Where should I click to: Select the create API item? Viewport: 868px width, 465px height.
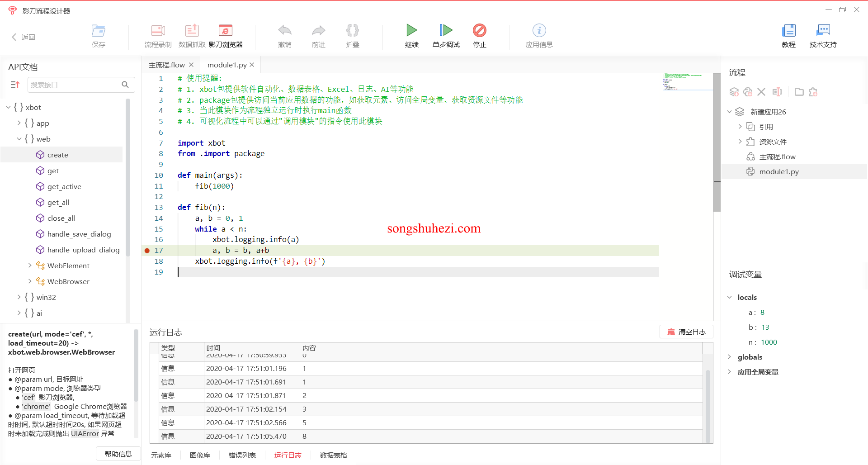[x=61, y=155]
